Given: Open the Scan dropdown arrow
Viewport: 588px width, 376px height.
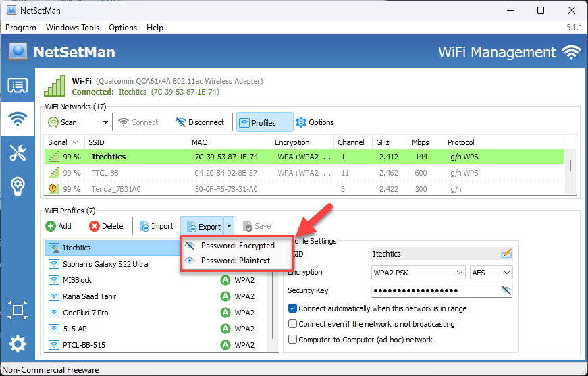Looking at the screenshot, I should pos(105,122).
